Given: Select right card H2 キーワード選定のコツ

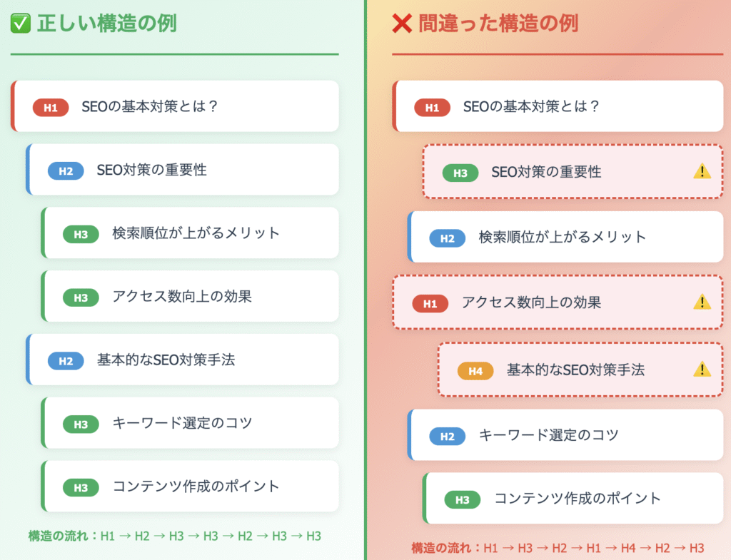Looking at the screenshot, I should pyautogui.click(x=565, y=435).
